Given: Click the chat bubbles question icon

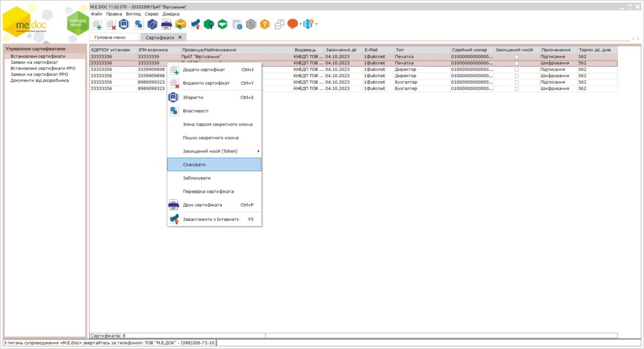Looking at the screenshot, I should (279, 25).
